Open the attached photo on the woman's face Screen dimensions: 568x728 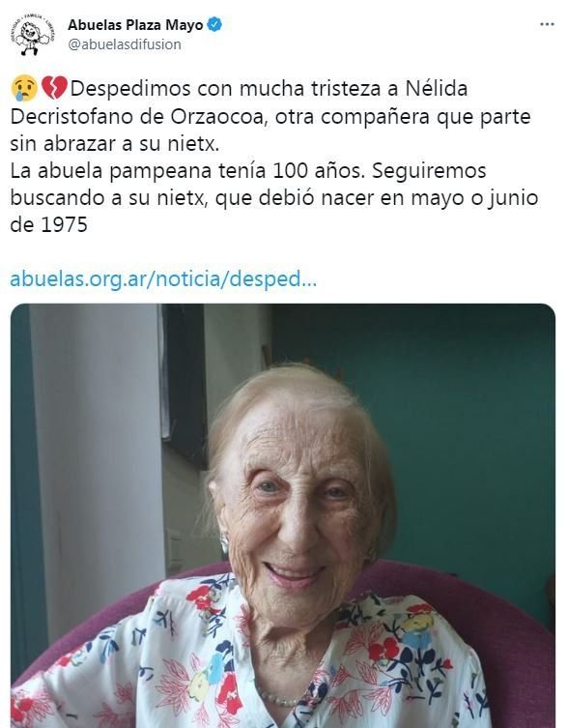297,502
